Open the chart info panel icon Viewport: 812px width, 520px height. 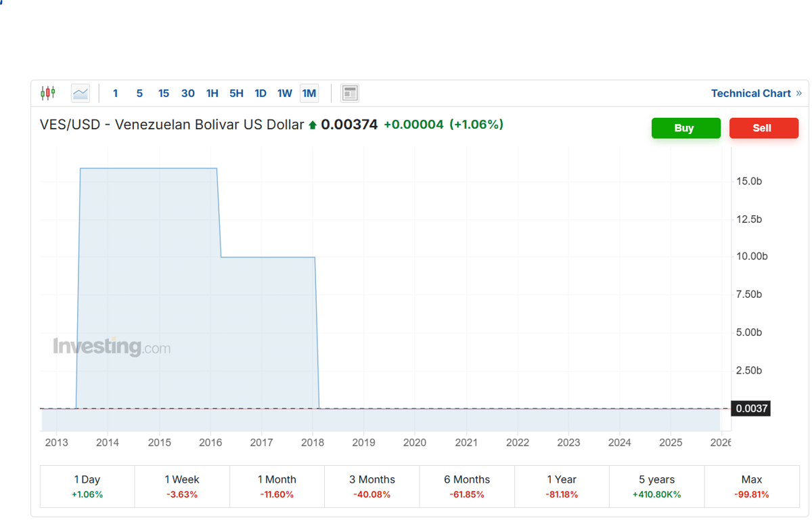[x=349, y=93]
